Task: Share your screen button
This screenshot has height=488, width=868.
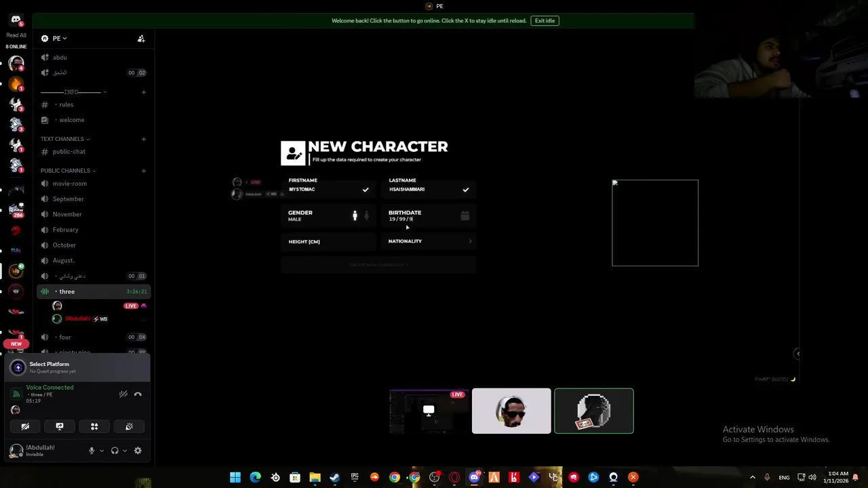Action: point(60,426)
